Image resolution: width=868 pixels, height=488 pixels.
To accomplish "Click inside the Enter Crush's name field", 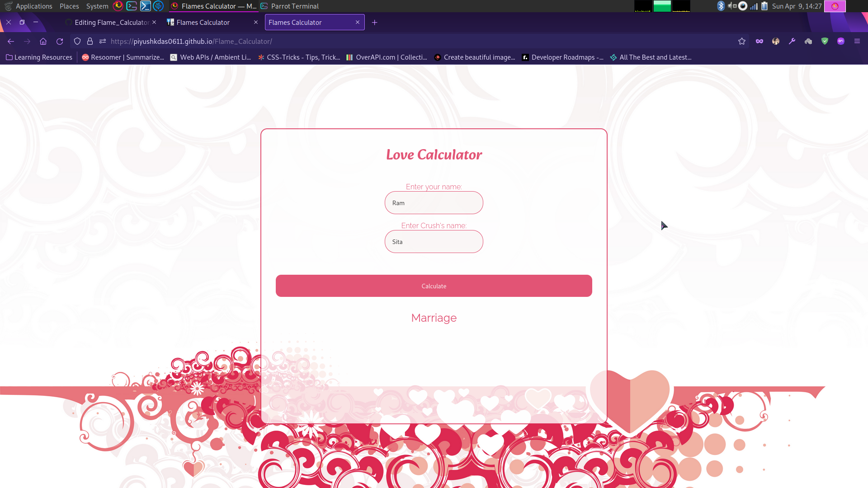I will [434, 241].
